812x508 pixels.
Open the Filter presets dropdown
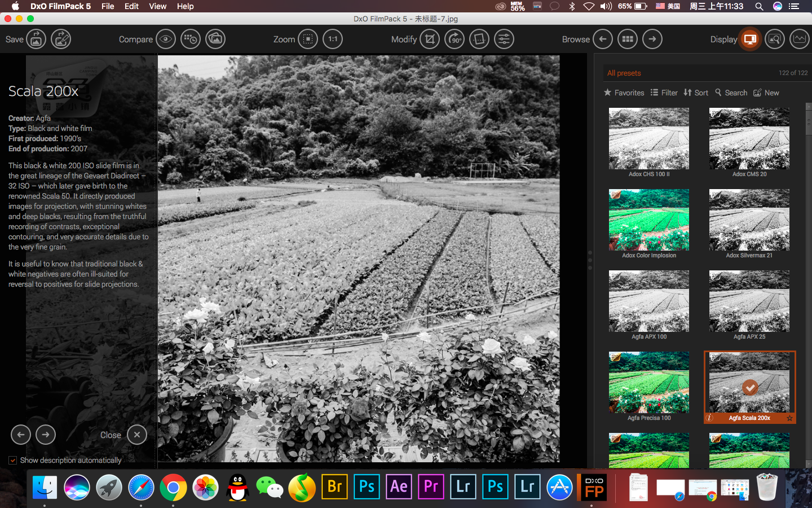[x=664, y=93]
